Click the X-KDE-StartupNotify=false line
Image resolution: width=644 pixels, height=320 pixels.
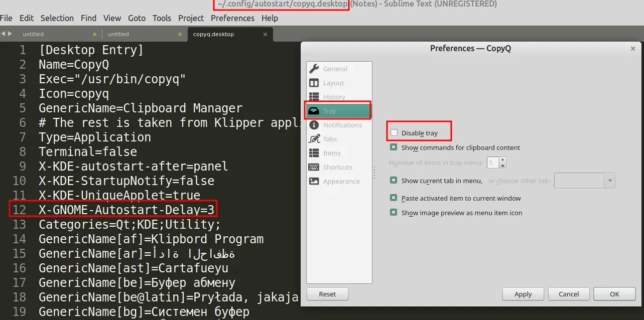[126, 181]
